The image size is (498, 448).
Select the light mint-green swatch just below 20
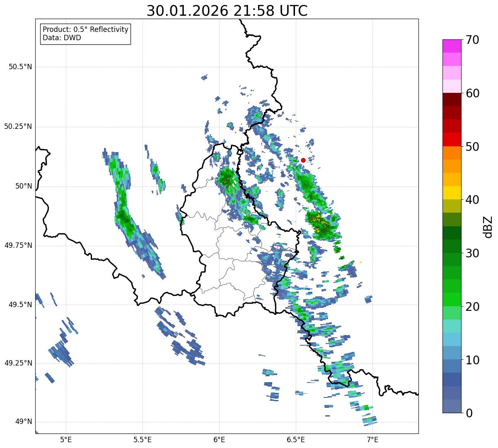coord(452,313)
